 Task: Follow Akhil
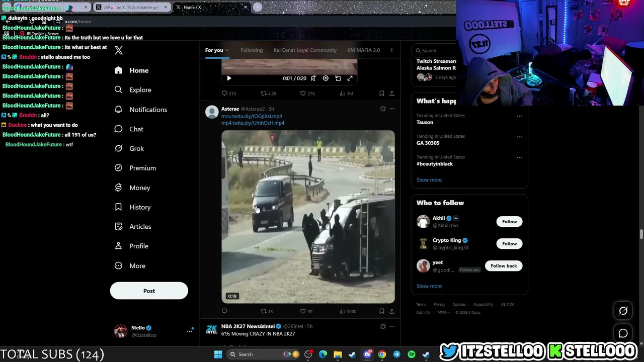pos(509,222)
